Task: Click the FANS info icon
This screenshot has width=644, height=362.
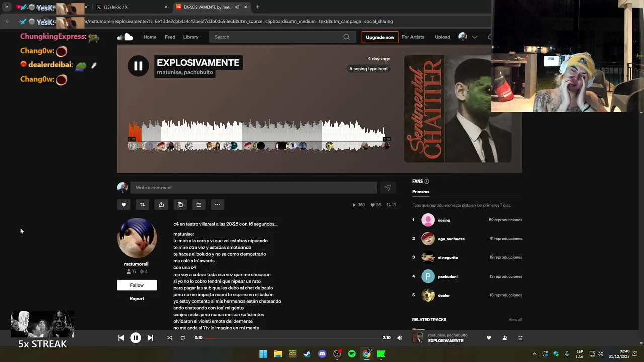Action: click(427, 182)
